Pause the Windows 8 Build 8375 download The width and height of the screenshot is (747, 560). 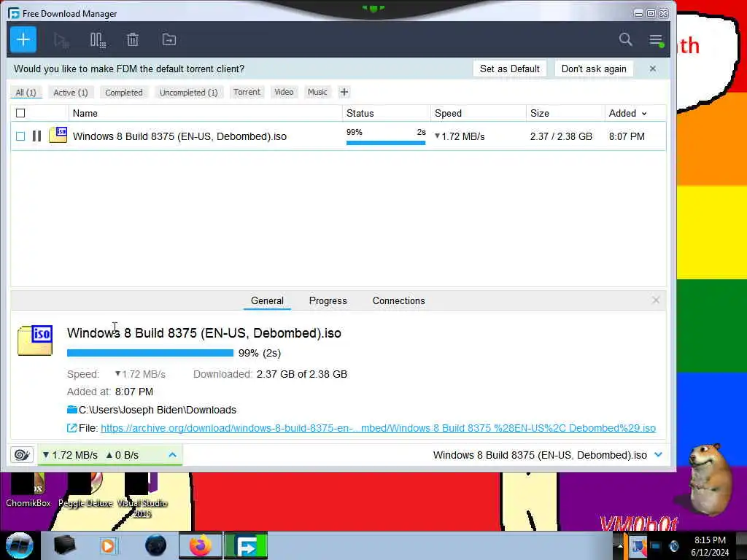click(x=36, y=136)
